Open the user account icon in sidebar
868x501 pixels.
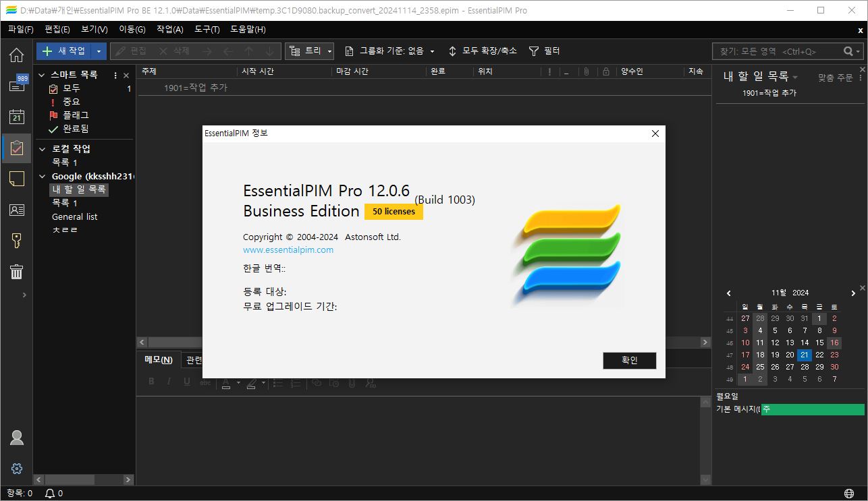point(17,438)
